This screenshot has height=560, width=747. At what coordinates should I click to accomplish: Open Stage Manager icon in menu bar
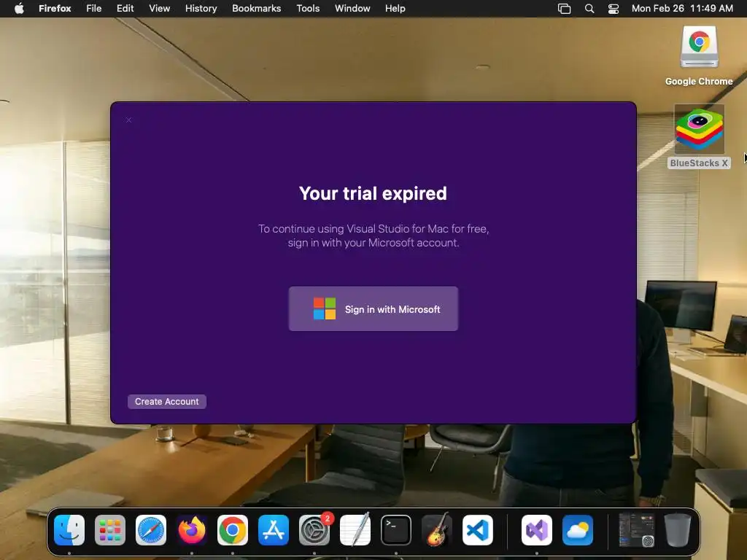coord(564,9)
